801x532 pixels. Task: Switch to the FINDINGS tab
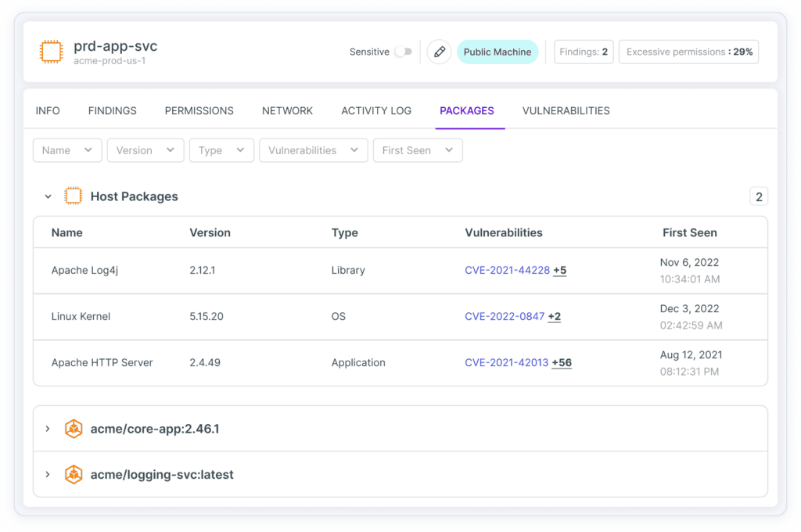click(113, 111)
